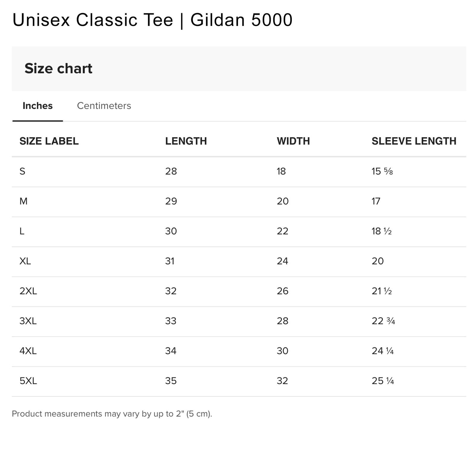476x476 pixels.
Task: Click the 22 ¾ sleeve length cell
Action: 383,321
